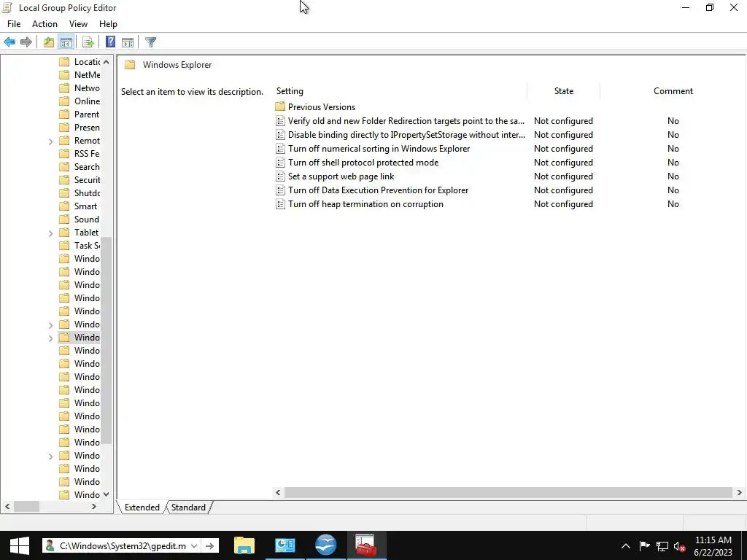Expand the selected Windo tree folder
The image size is (747, 560).
pyautogui.click(x=50, y=338)
